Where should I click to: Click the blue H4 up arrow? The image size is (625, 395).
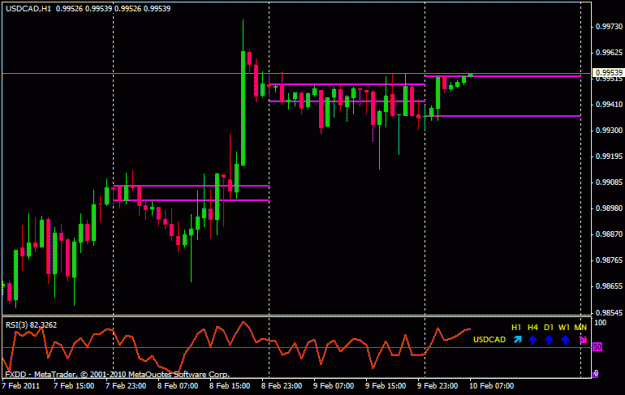tap(533, 340)
